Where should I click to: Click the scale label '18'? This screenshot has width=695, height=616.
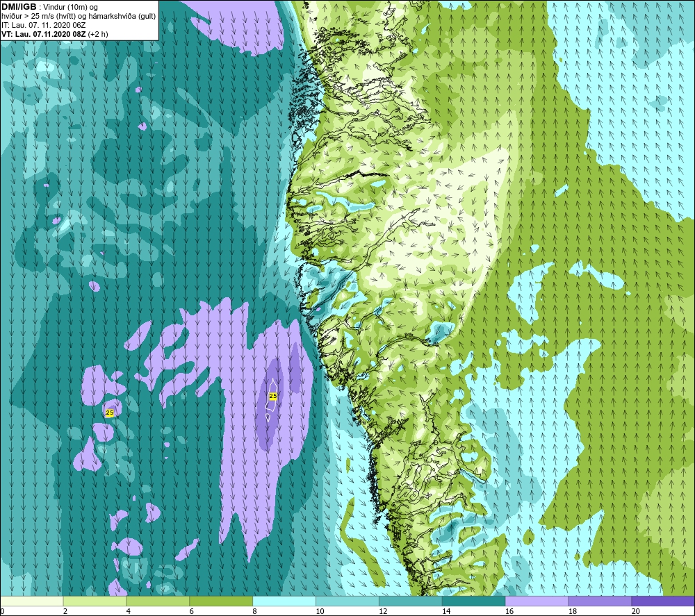click(573, 611)
